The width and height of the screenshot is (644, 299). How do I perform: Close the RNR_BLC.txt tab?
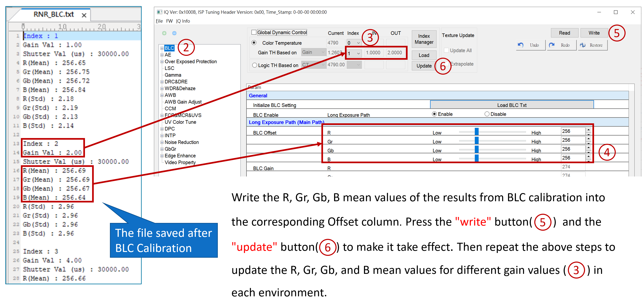[x=84, y=15]
